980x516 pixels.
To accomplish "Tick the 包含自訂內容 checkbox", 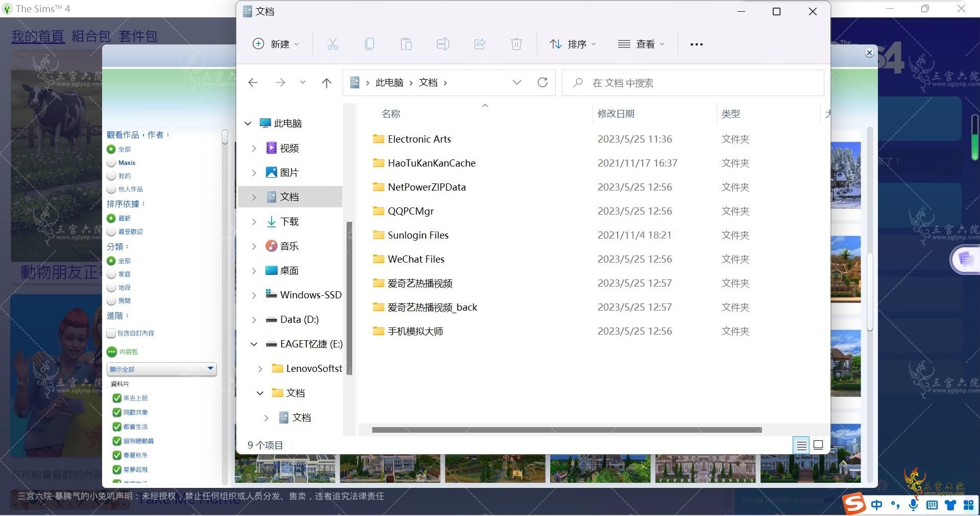I will click(x=111, y=333).
